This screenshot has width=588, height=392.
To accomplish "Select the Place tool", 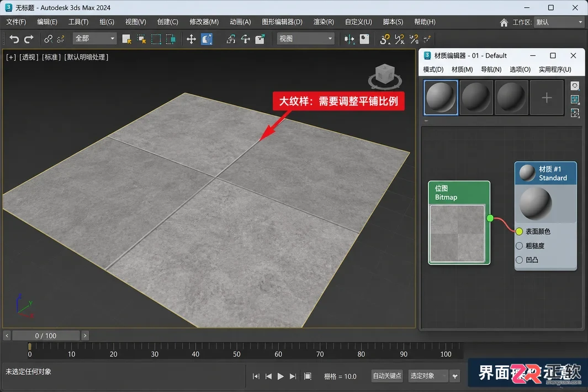I will click(246, 39).
